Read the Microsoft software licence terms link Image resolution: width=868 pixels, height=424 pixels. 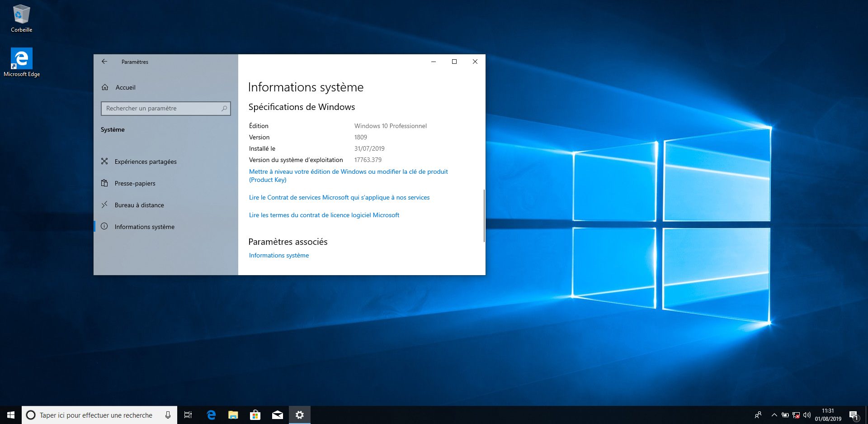coord(324,215)
